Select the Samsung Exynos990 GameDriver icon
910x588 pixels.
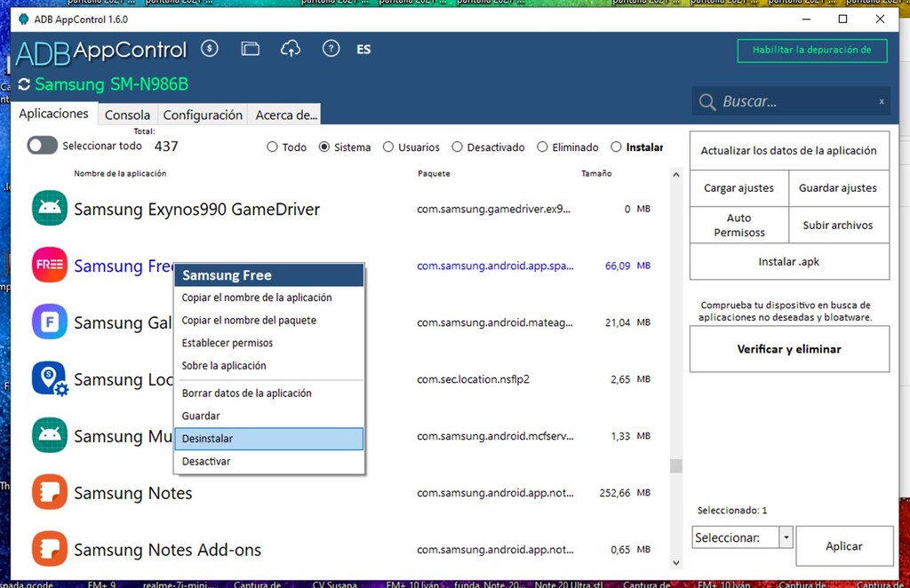pos(50,210)
